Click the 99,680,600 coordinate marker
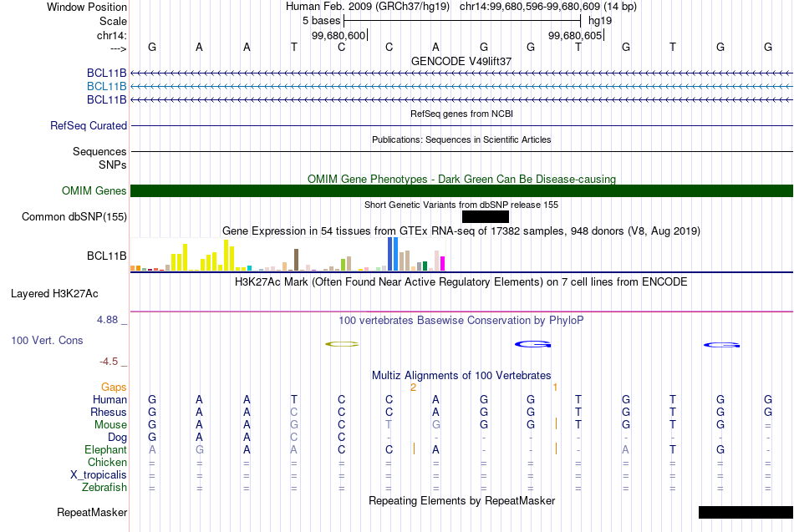Screen dimensions: 794x532 click(x=338, y=35)
